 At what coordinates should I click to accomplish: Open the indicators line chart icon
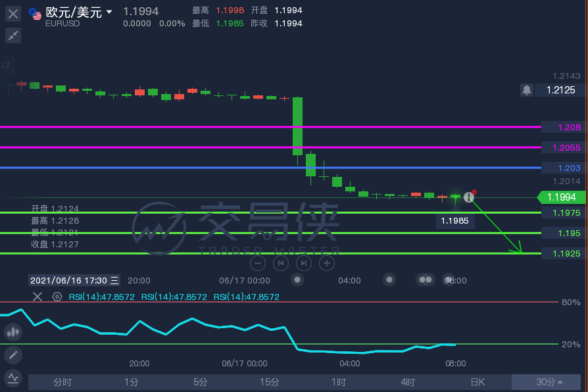(x=13, y=378)
